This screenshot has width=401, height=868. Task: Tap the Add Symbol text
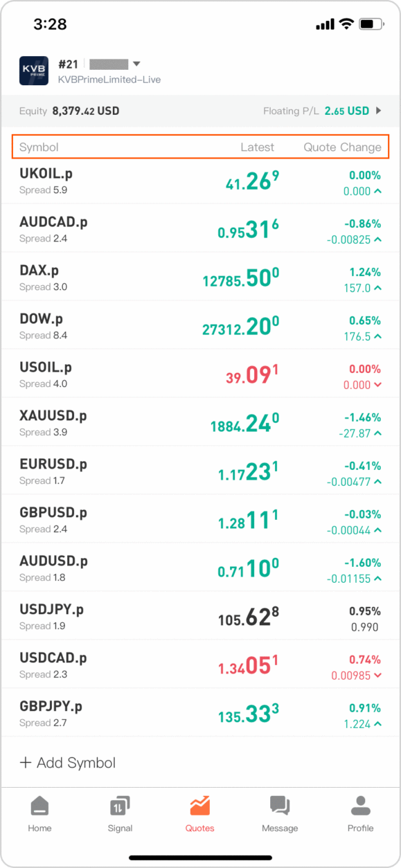tap(76, 763)
